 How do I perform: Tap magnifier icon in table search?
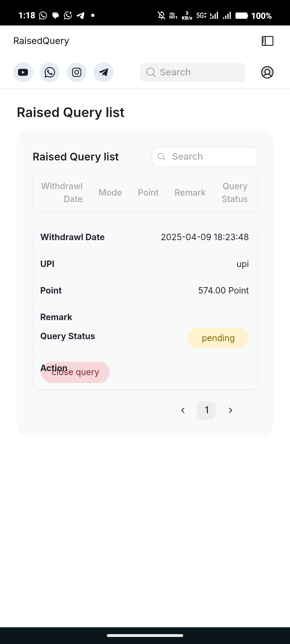click(x=162, y=157)
